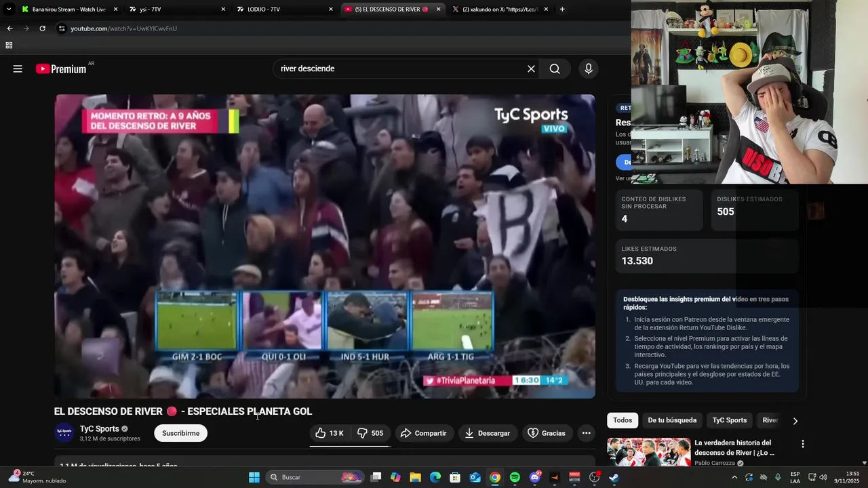Close the Bananirou Stream tab
This screenshot has height=488, width=868.
pos(115,9)
